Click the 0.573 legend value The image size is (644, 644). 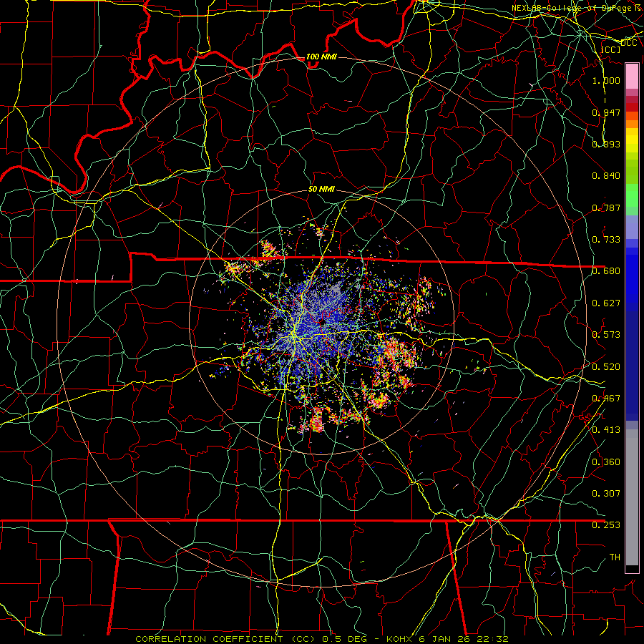pyautogui.click(x=606, y=335)
